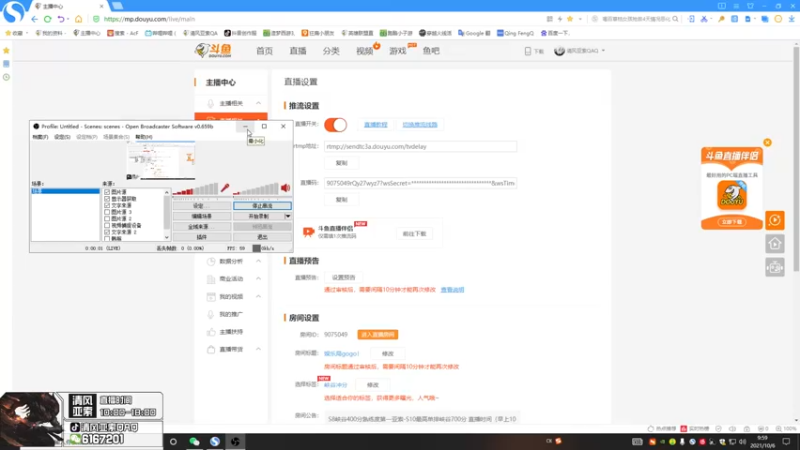Viewport: 800px width, 450px height.
Task: Collapse 主播相关 sidebar section
Action: click(x=258, y=103)
